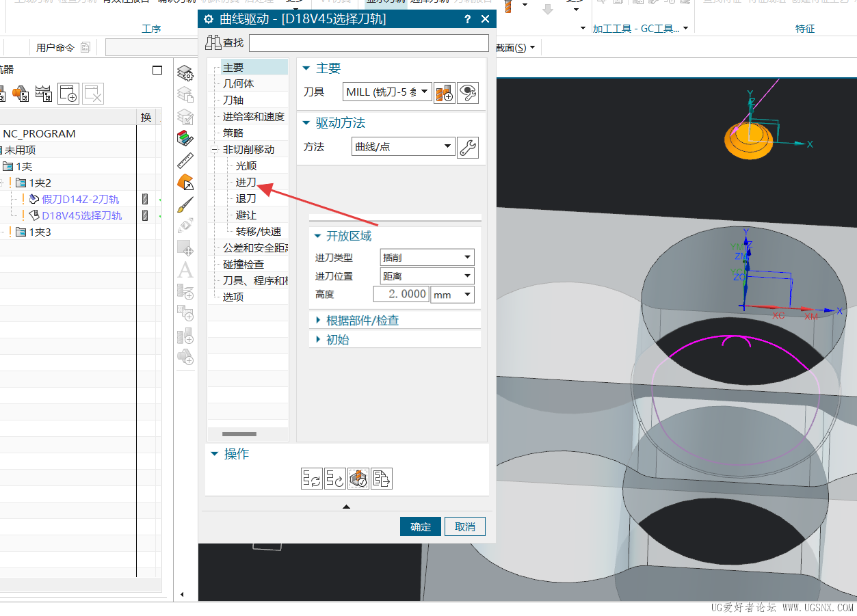Open the mm units dropdown beside 高度
857x616 pixels.
click(468, 294)
